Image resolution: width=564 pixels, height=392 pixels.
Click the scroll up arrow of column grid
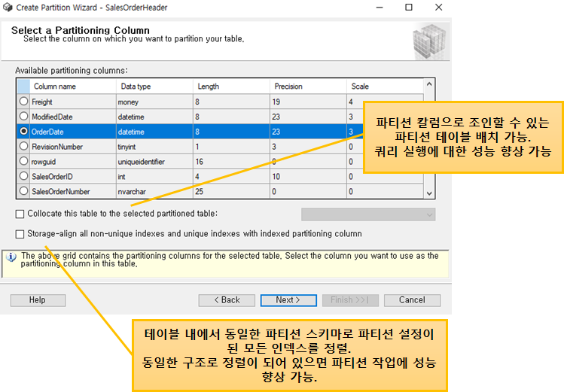click(429, 84)
